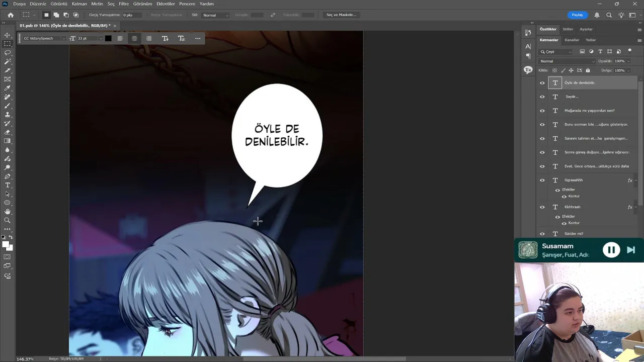Select the History Brush tool
Viewport: 644px width, 362px height.
pos(7,123)
